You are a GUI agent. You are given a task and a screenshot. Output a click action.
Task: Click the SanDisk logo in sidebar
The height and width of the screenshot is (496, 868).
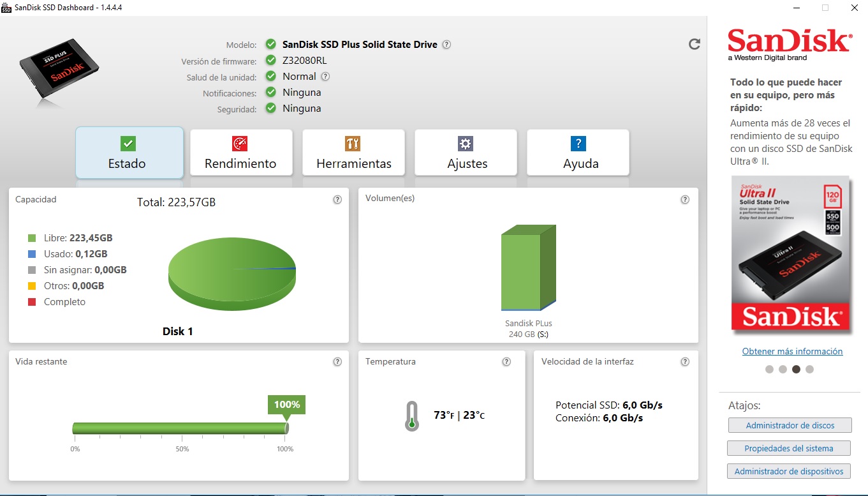(790, 43)
